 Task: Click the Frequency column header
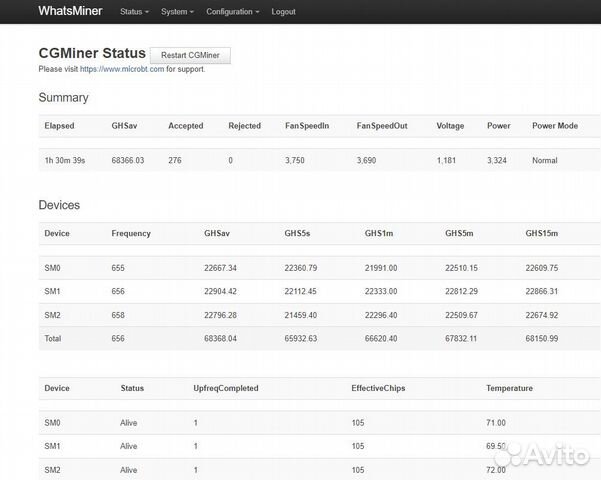tap(131, 233)
